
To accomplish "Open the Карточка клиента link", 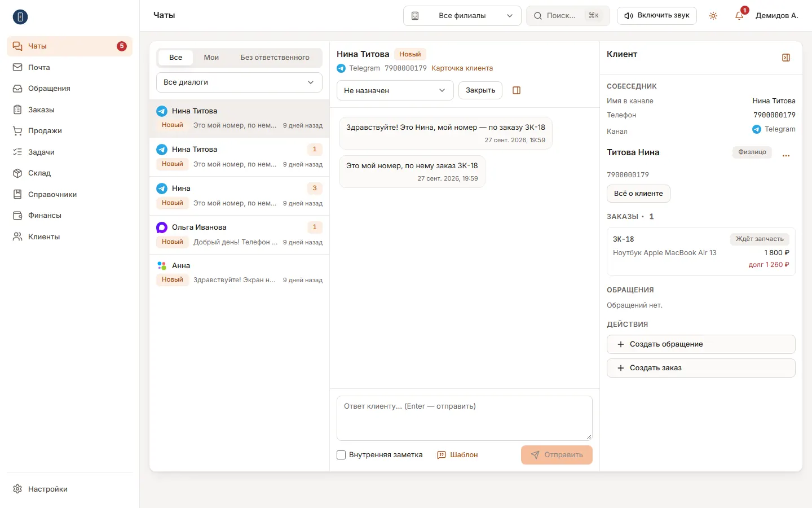I will coord(462,68).
